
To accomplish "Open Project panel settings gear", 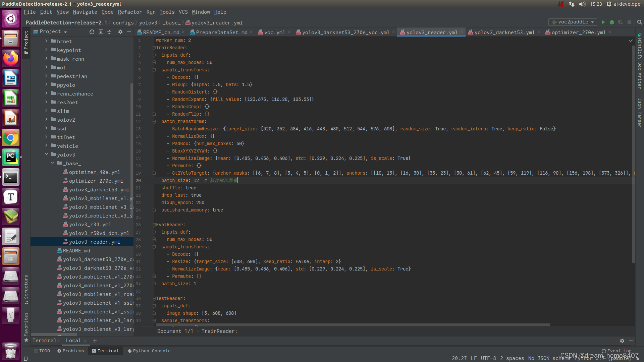I will click(x=120, y=32).
